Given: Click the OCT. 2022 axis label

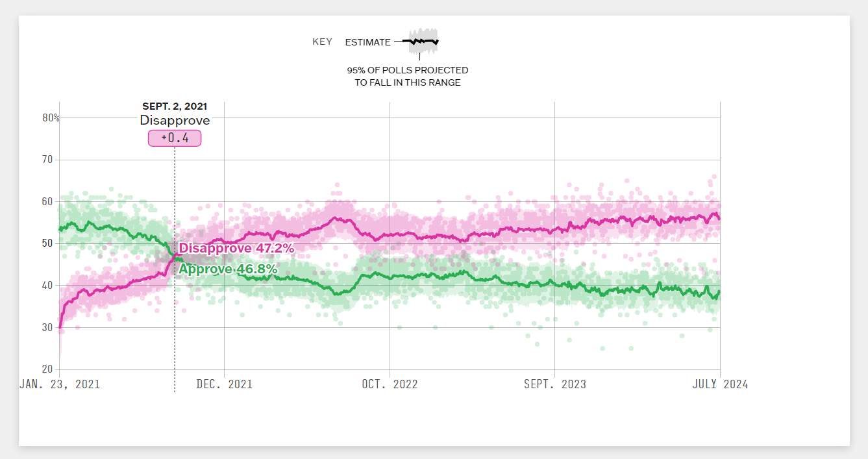Looking at the screenshot, I should [390, 384].
